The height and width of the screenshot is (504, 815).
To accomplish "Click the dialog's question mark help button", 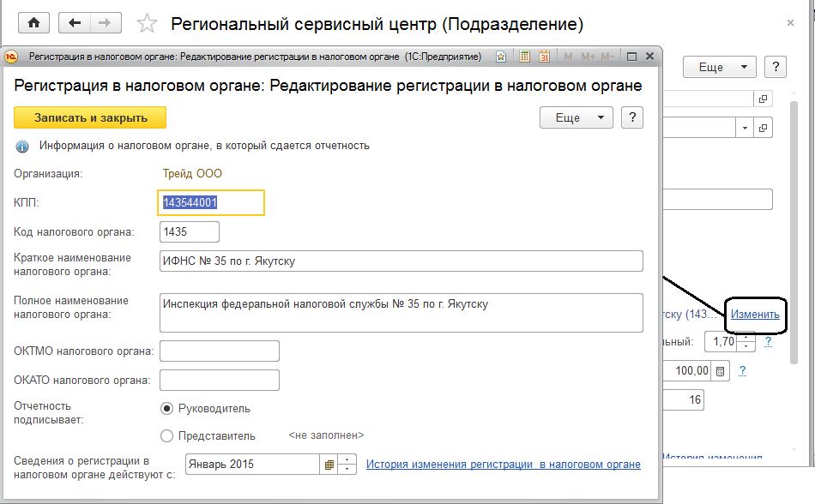I will pos(631,117).
